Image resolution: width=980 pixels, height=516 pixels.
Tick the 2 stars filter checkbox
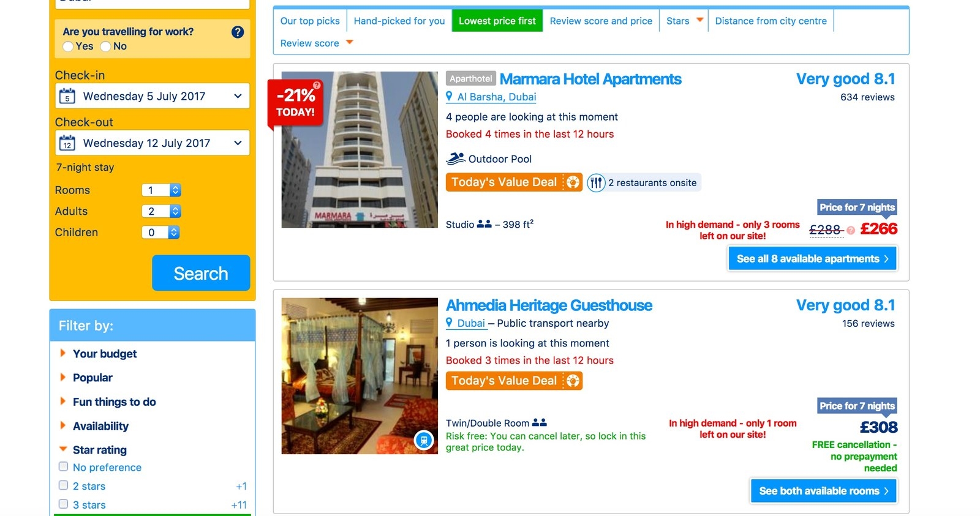pyautogui.click(x=63, y=485)
